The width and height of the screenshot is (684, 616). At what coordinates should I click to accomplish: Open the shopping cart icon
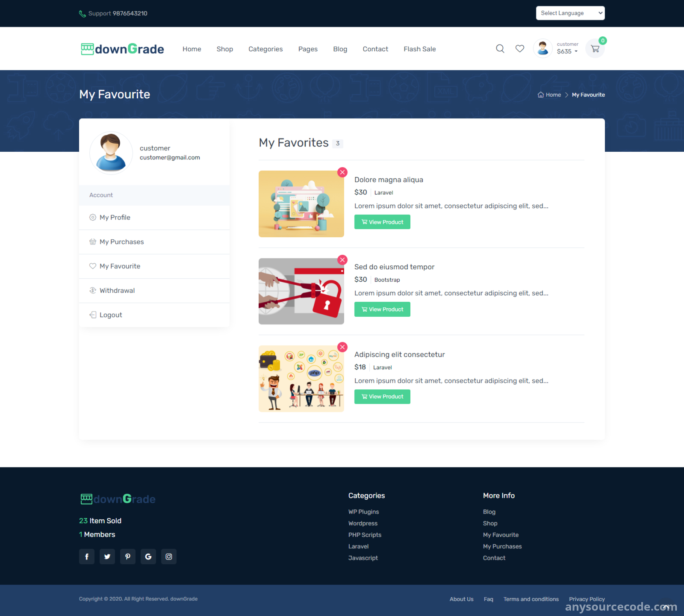coord(595,49)
